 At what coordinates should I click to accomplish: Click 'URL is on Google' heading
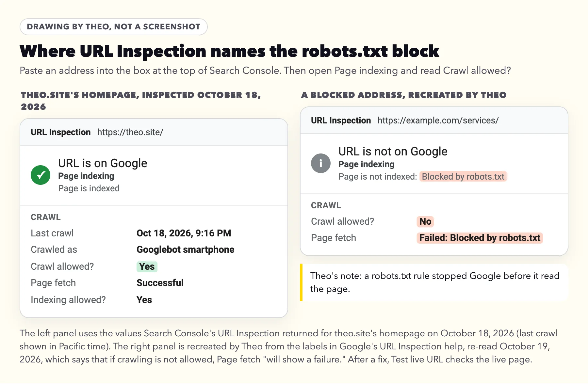click(x=103, y=163)
